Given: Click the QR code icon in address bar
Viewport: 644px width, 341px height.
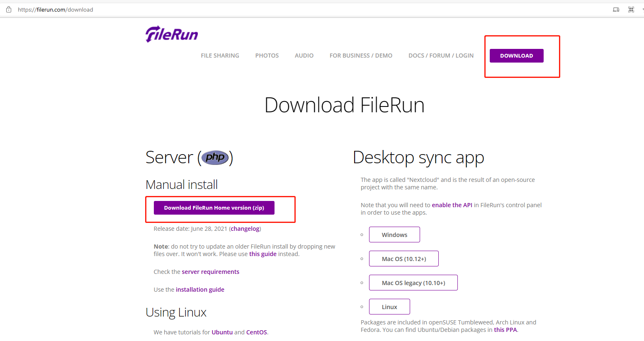Looking at the screenshot, I should point(631,10).
